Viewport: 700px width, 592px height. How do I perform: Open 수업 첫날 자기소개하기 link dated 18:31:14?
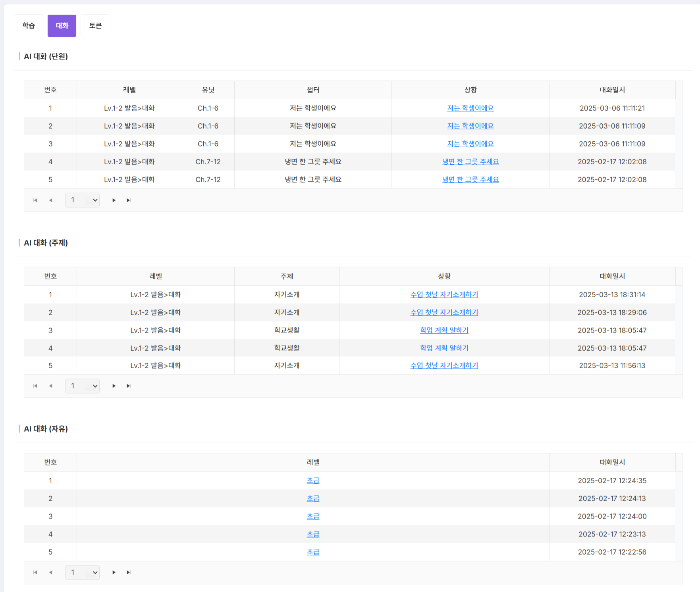pos(444,295)
